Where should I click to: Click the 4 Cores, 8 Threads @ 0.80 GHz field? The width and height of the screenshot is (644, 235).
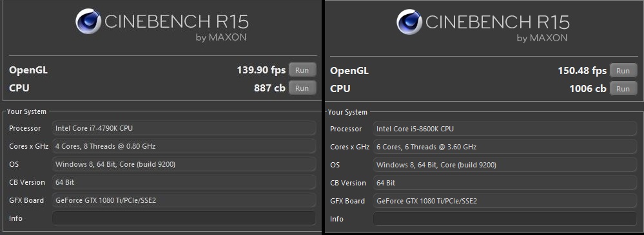184,146
